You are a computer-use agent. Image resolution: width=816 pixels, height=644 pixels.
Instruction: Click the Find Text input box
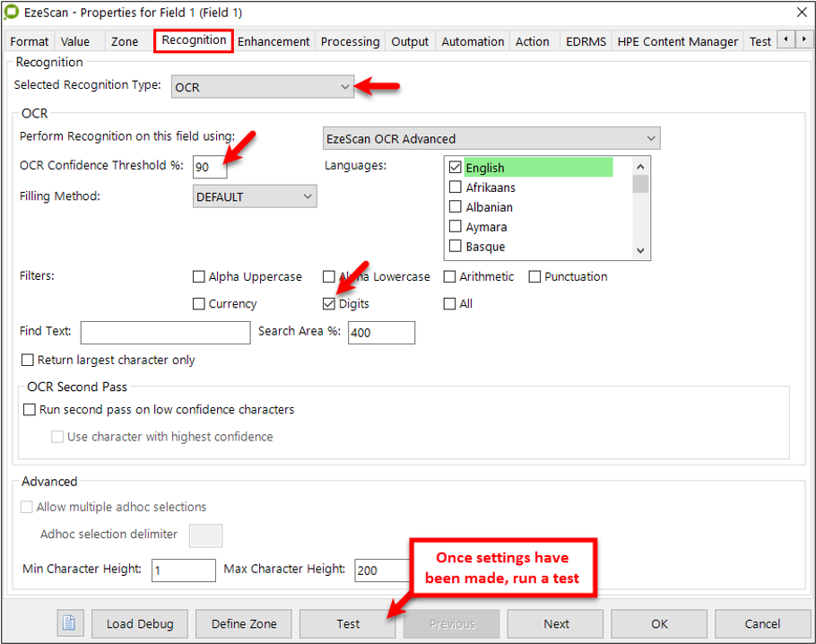coord(165,333)
